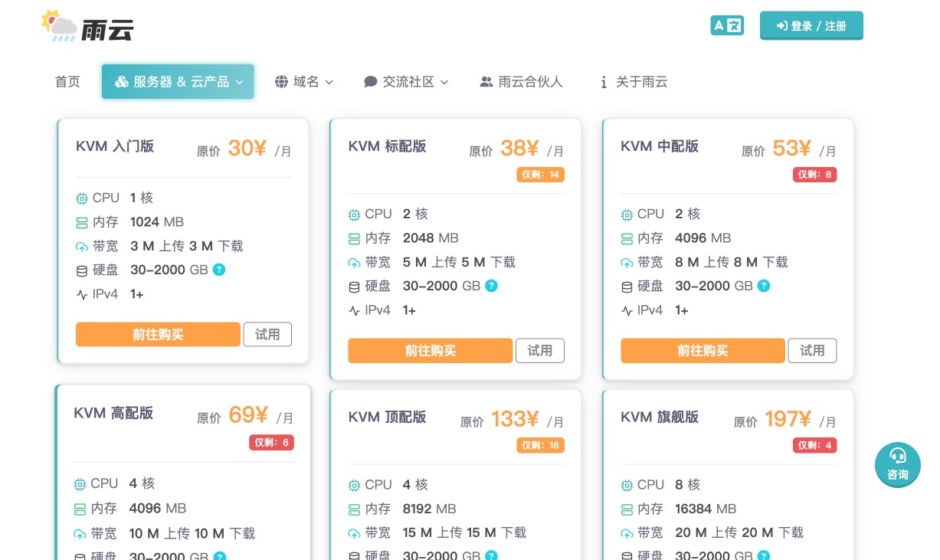Expand the 交流社区 dropdown menu
The height and width of the screenshot is (560, 940).
[x=406, y=82]
